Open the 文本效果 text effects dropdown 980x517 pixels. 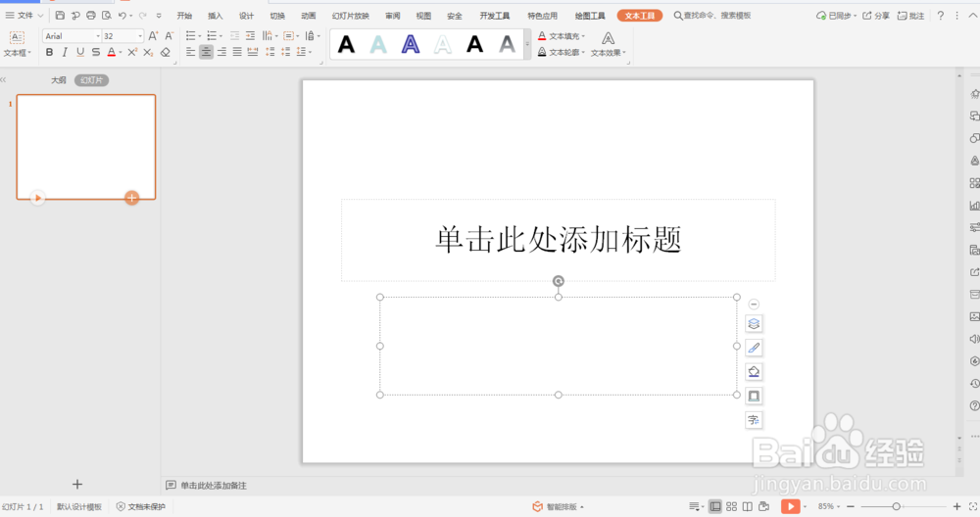(609, 53)
